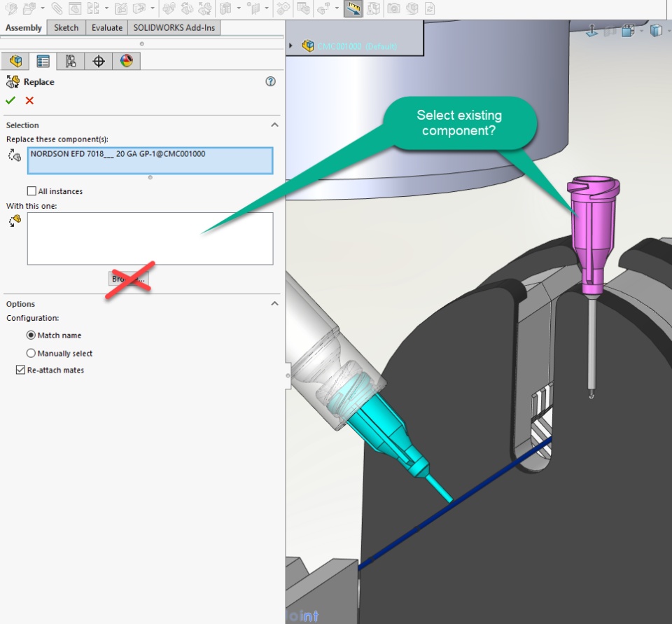Open the ConfigurationManager tab icon
The image size is (672, 624).
pos(71,61)
